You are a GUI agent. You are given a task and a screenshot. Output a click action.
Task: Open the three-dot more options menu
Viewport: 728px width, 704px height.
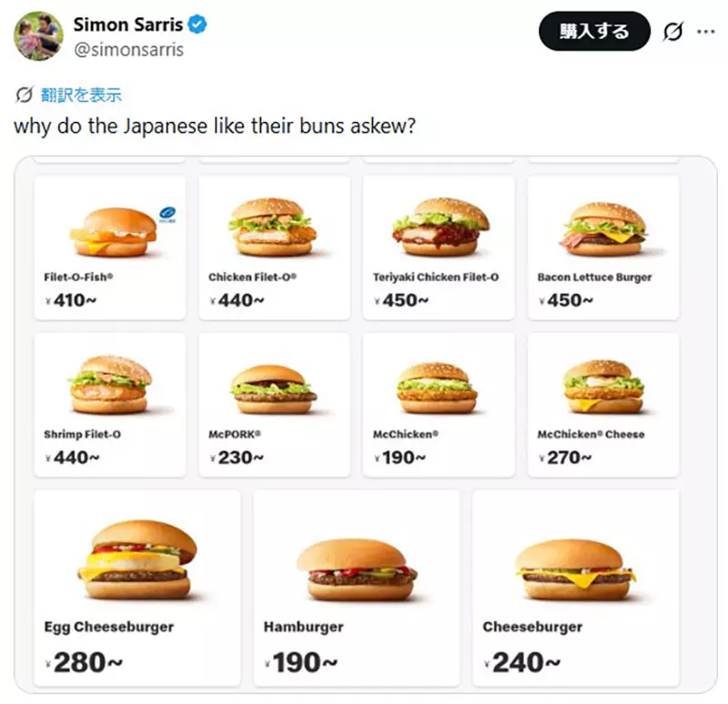pos(705,32)
